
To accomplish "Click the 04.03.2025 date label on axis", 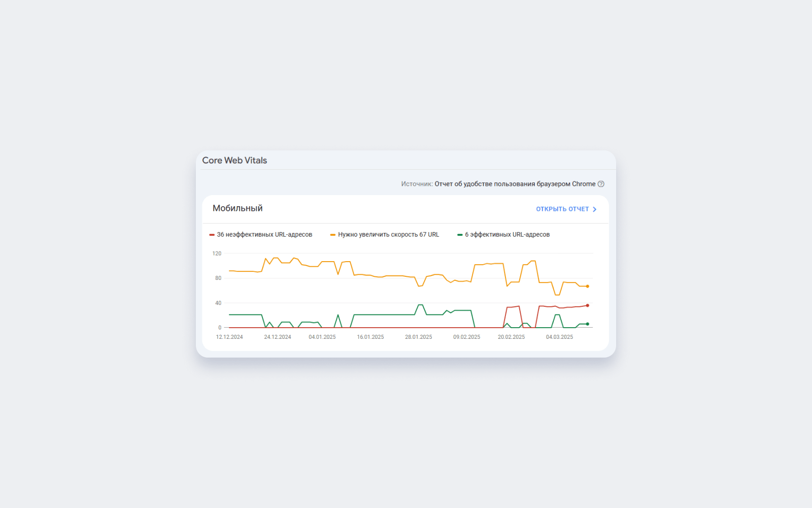I will [559, 337].
